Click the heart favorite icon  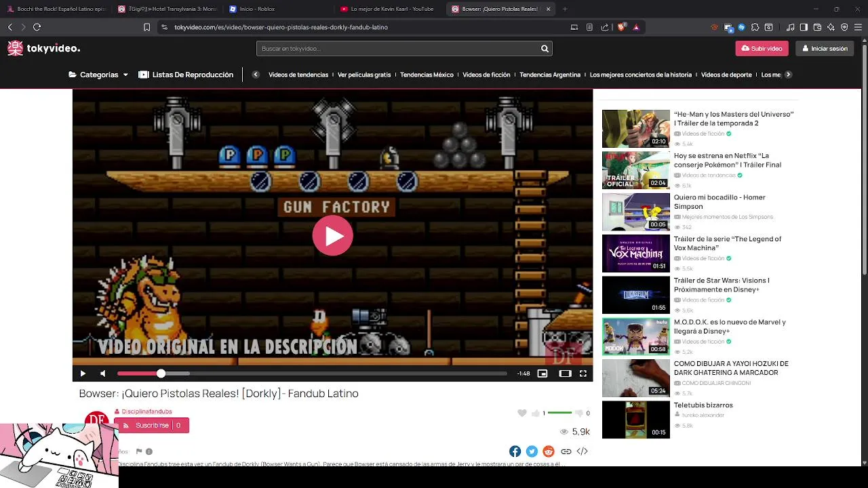pos(521,413)
